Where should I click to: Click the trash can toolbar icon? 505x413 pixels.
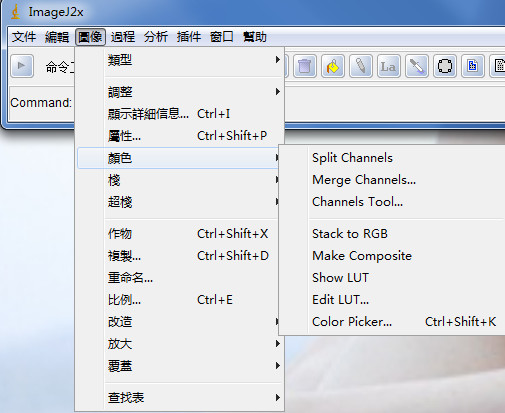pos(305,66)
